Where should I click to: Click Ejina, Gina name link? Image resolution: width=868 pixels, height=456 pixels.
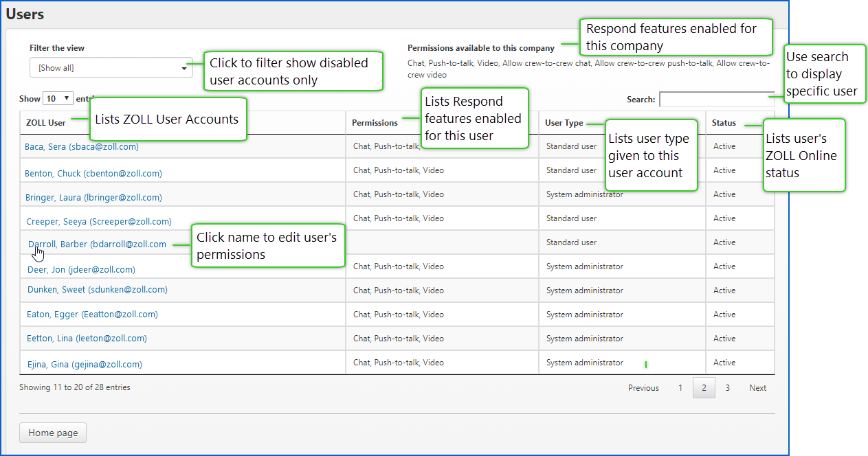click(x=85, y=365)
